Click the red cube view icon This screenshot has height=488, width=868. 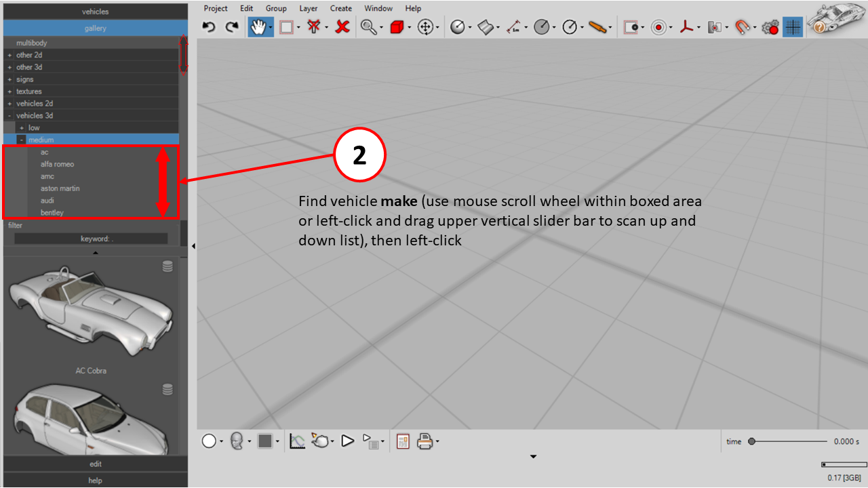point(397,27)
